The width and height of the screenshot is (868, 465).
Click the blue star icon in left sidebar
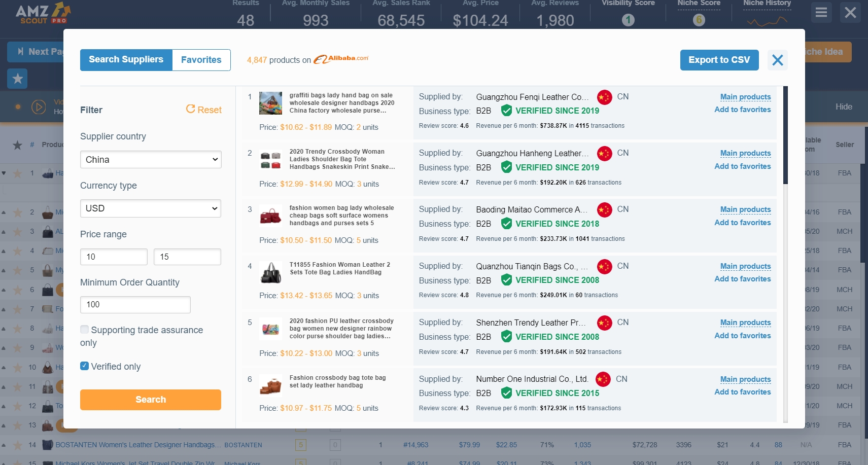pos(17,79)
